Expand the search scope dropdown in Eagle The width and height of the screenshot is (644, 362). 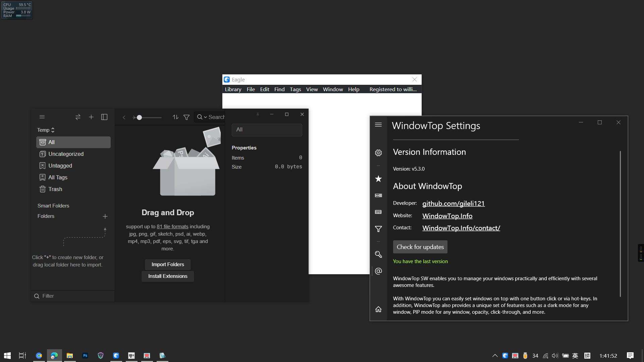pos(205,117)
